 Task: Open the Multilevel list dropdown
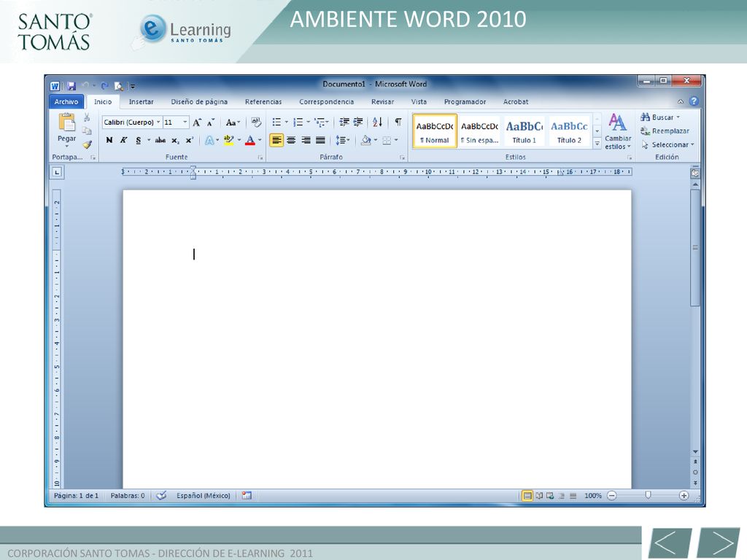click(x=327, y=122)
